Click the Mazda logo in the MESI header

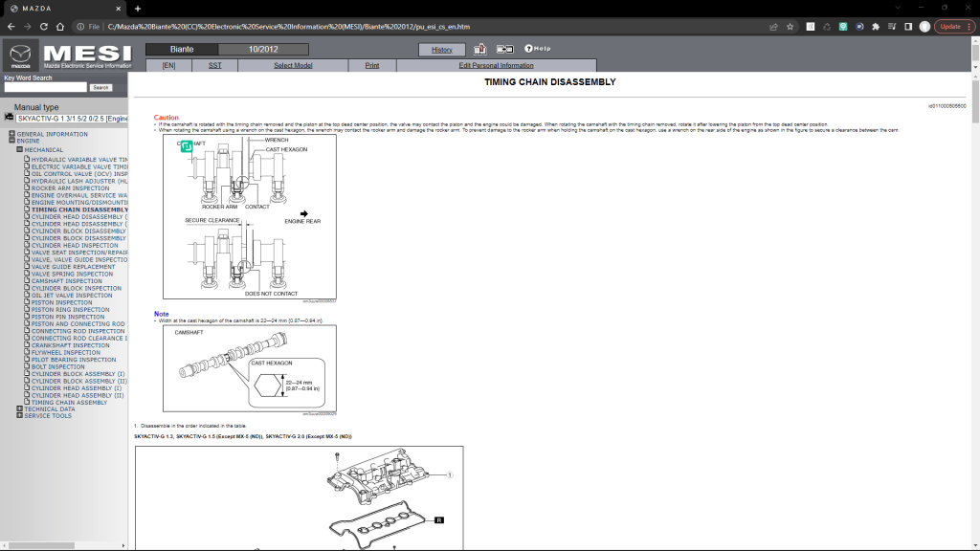click(18, 54)
